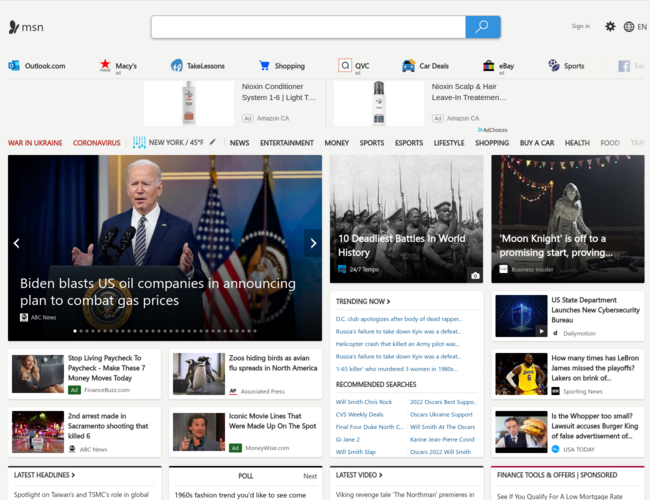Image resolution: width=650 pixels, height=500 pixels.
Task: Open the Outlook.com shortcut icon
Action: tap(14, 66)
